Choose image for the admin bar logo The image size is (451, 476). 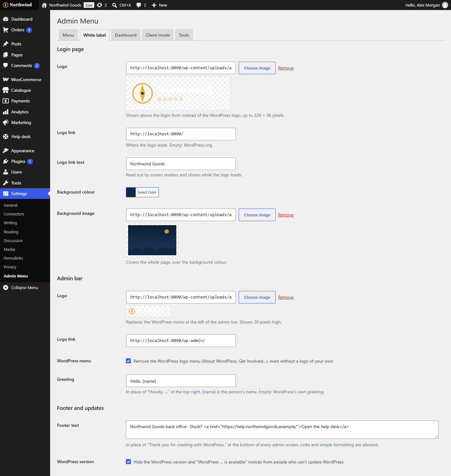257,297
